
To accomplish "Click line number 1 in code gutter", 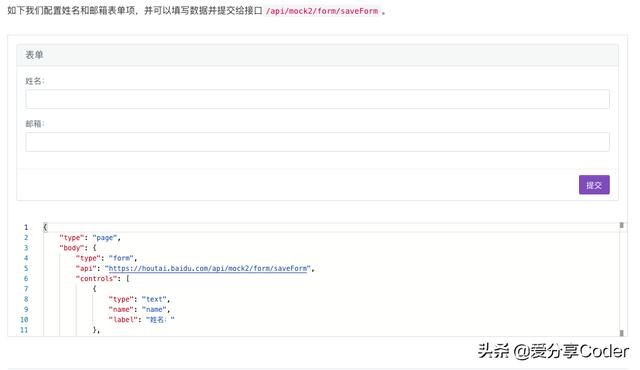I will (26, 228).
